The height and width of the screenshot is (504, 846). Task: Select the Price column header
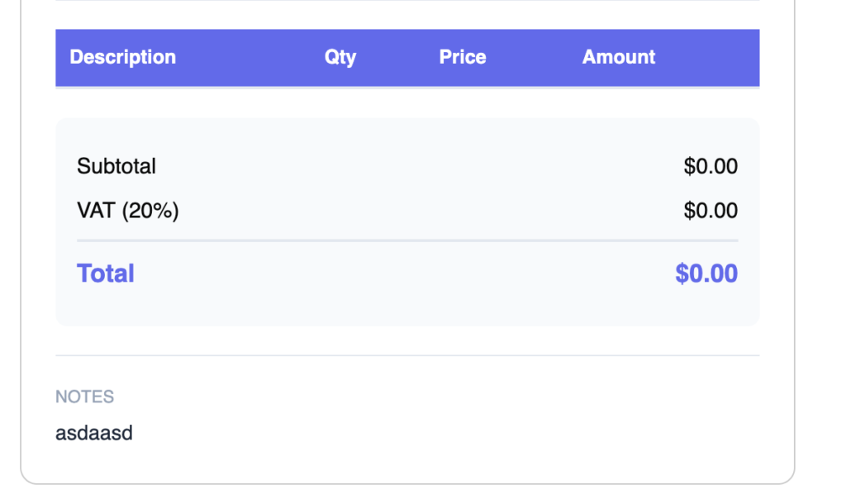[463, 57]
